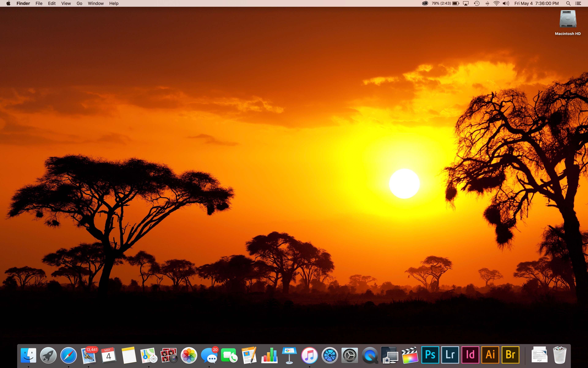Open Bluetooth status menu
Image resolution: width=588 pixels, height=368 pixels.
click(x=487, y=3)
